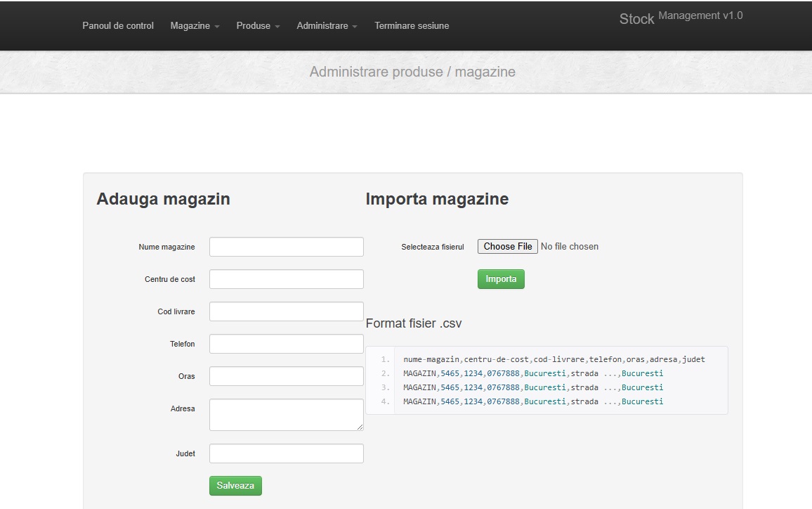Select the Cod livrare text box
Viewport: 812px width, 509px height.
286,311
